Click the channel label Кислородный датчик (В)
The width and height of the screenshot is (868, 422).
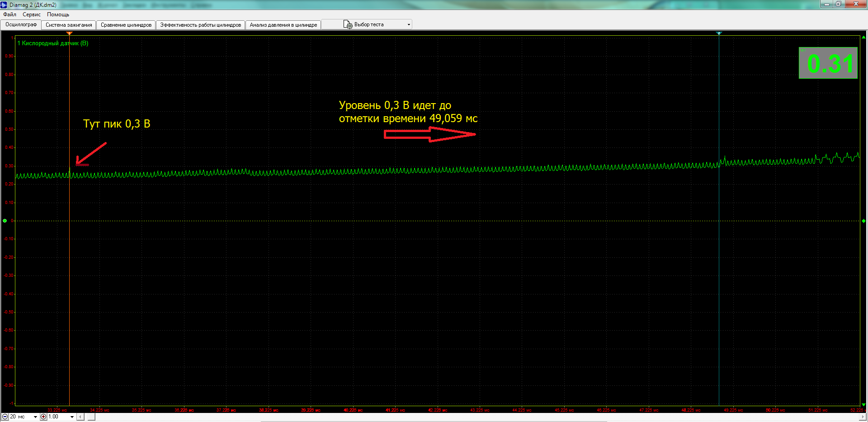click(x=53, y=43)
